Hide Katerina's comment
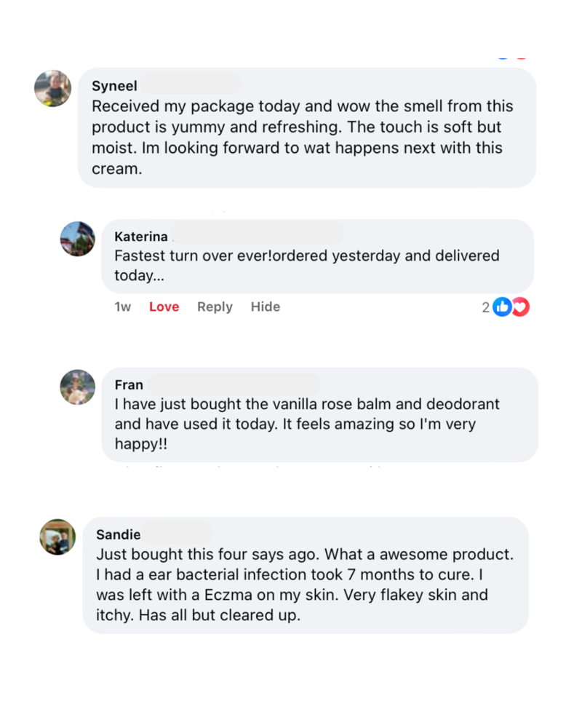This screenshot has height=728, width=582. pyautogui.click(x=265, y=306)
